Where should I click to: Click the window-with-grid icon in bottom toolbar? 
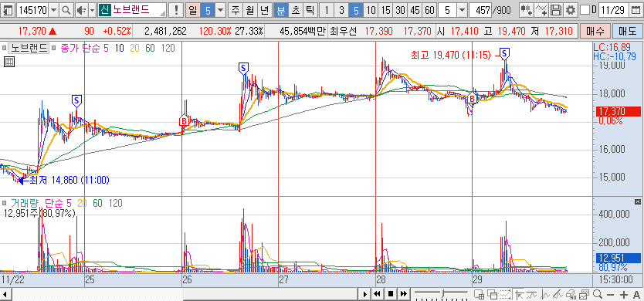pos(480,294)
